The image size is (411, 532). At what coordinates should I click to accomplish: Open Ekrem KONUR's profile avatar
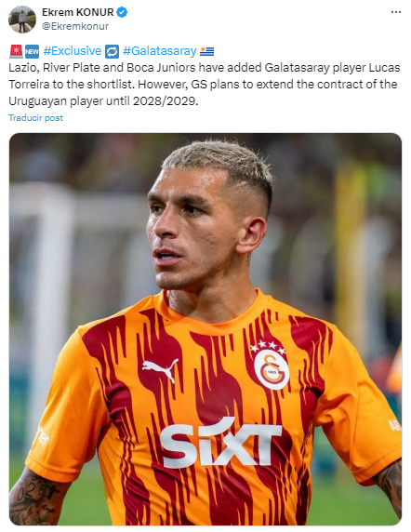pos(22,20)
